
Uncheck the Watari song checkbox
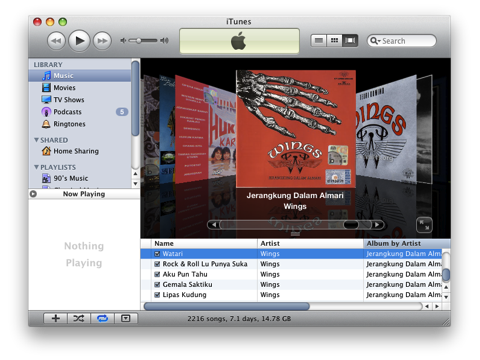point(157,254)
